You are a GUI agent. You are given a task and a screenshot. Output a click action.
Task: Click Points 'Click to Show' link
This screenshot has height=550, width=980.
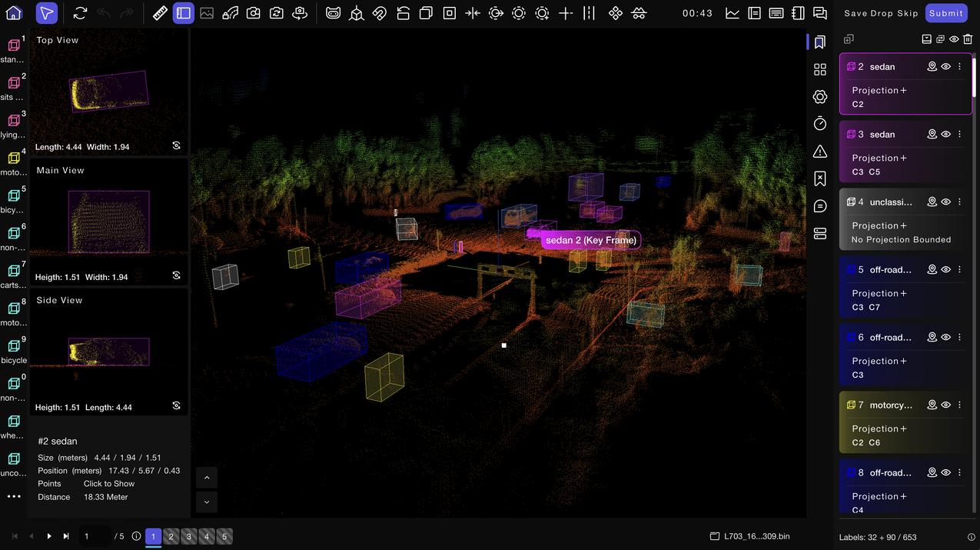(x=109, y=484)
